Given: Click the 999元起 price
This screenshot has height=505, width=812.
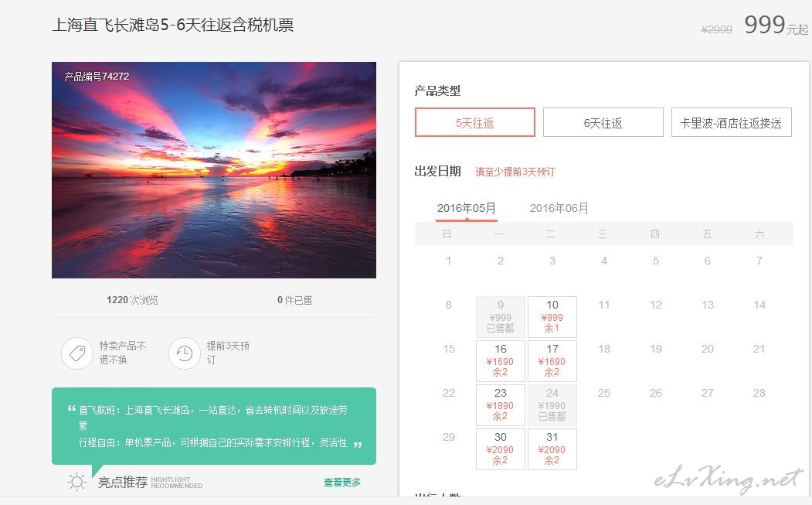Looking at the screenshot, I should 776,25.
